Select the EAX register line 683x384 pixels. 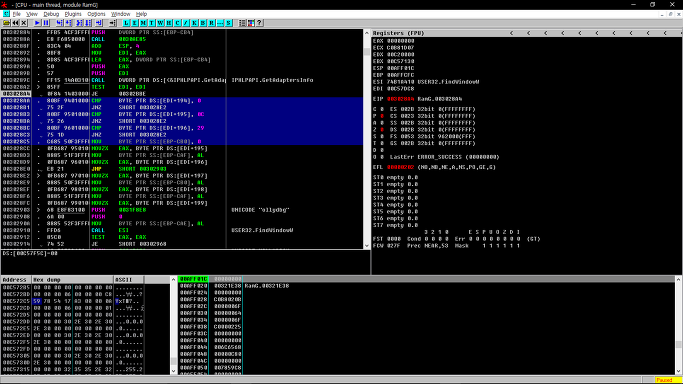point(393,41)
